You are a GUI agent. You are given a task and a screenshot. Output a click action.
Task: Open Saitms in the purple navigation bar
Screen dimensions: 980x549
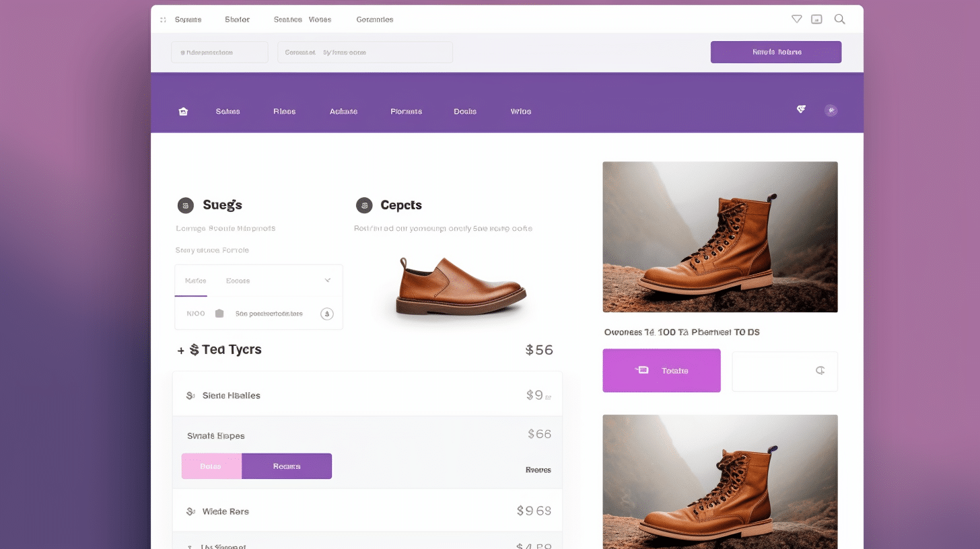coord(228,112)
